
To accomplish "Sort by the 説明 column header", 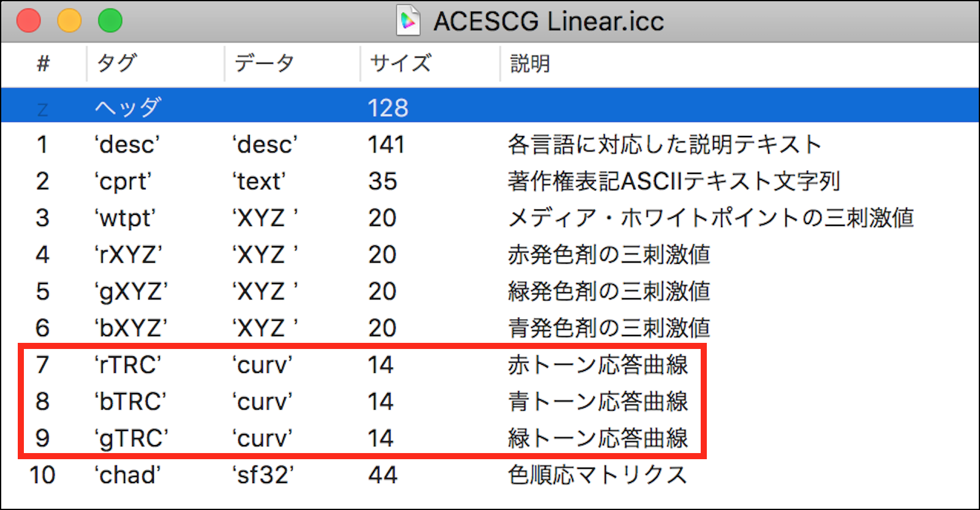I will coord(530,63).
